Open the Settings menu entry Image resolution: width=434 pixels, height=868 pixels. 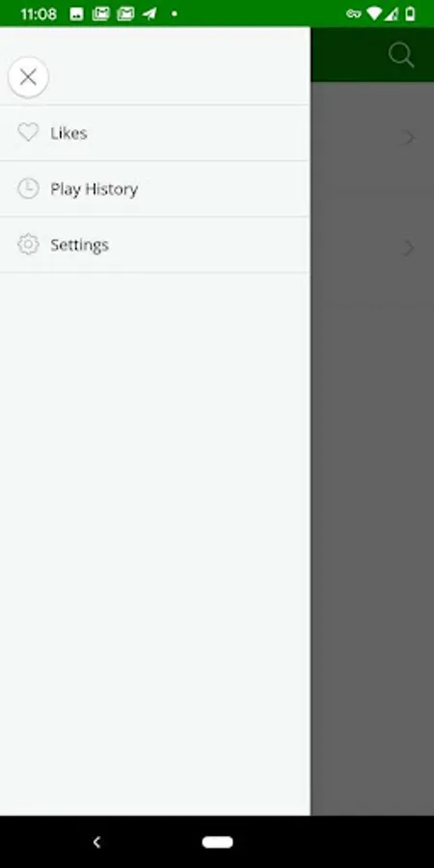pos(155,245)
